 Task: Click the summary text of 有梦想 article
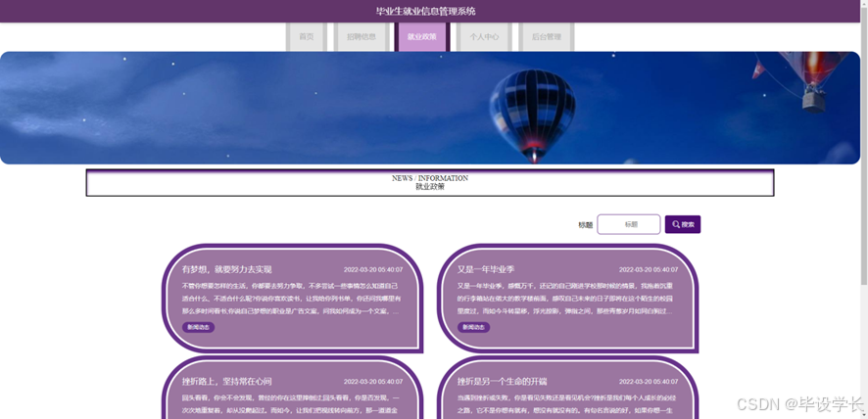coord(291,299)
